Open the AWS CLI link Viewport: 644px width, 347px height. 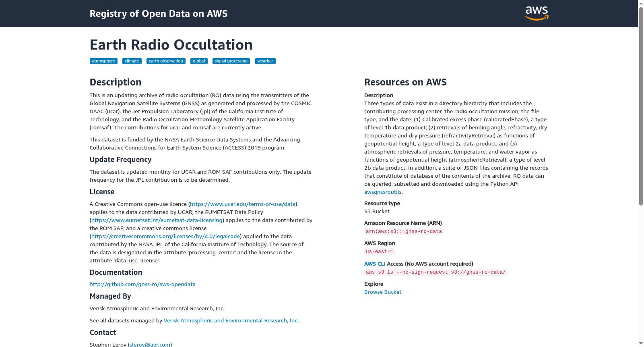[375, 264]
